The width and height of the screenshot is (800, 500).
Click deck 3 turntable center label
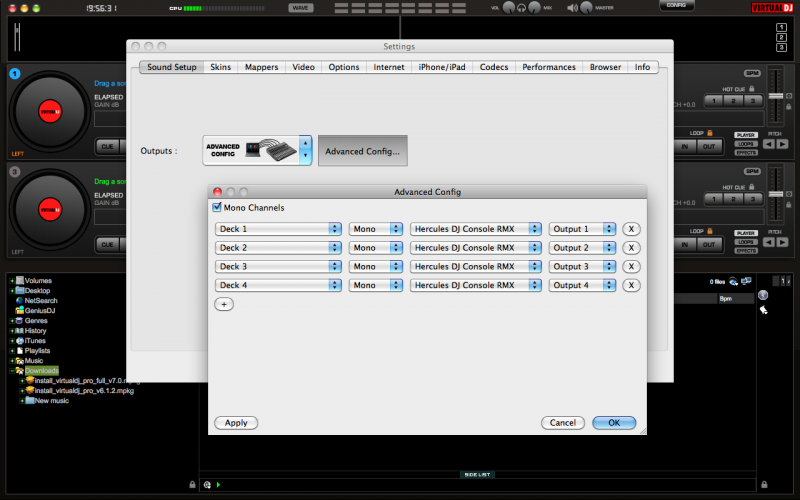pyautogui.click(x=50, y=210)
